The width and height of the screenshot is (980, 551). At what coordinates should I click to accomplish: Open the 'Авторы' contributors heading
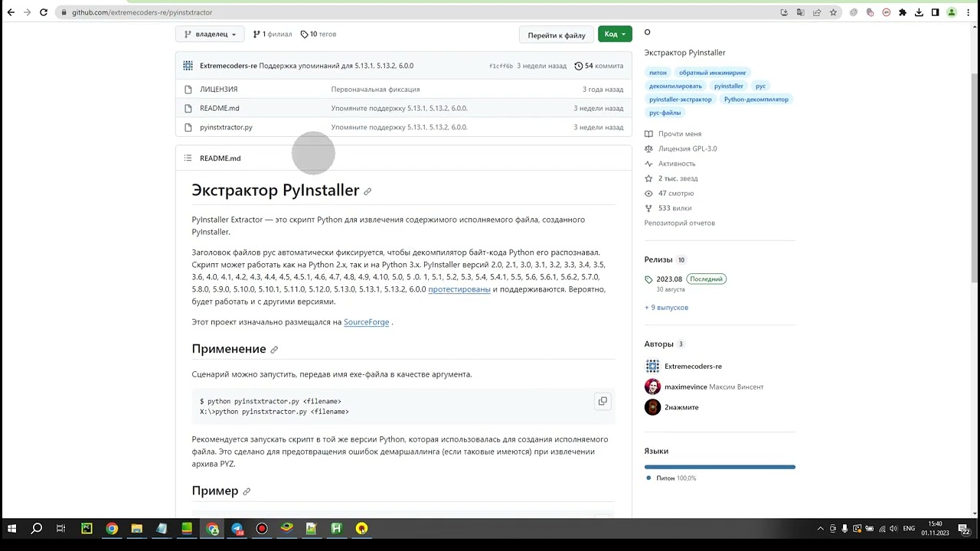click(x=658, y=344)
